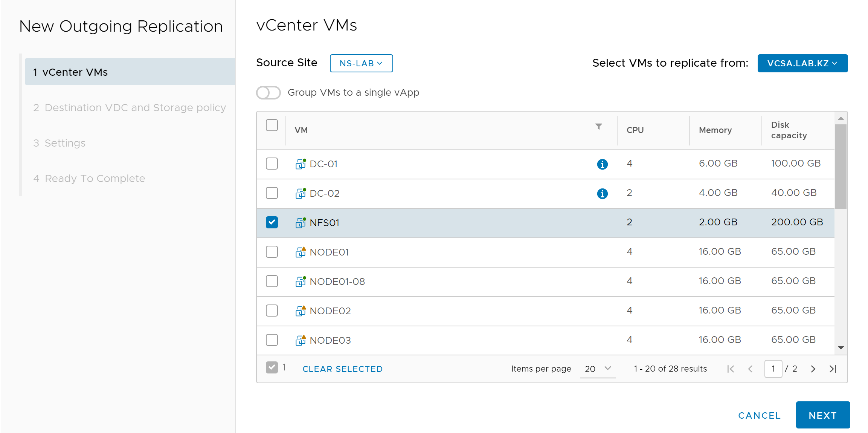Check the select-all VMs header checkbox

(272, 125)
